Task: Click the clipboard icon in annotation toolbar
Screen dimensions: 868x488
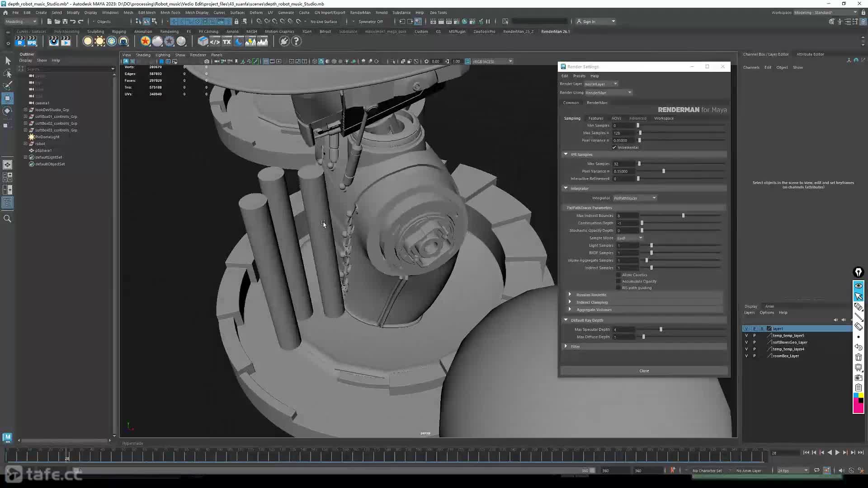Action: coord(859,388)
